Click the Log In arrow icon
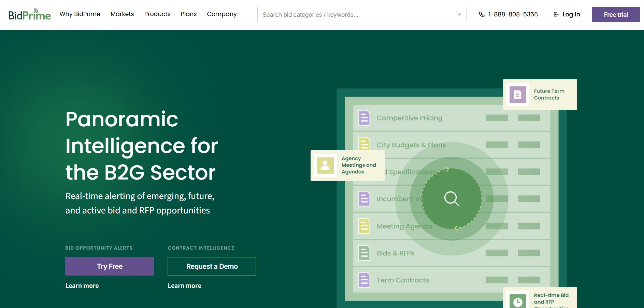 tap(556, 14)
